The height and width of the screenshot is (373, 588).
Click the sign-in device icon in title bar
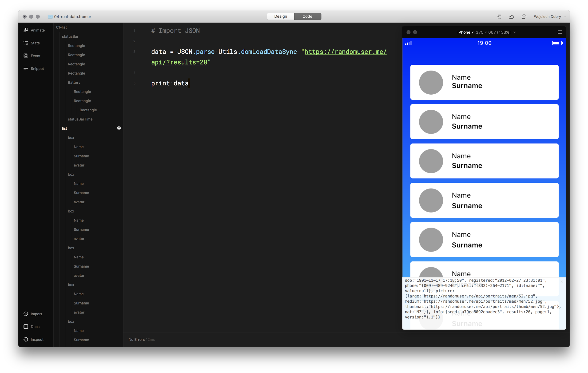pos(499,17)
